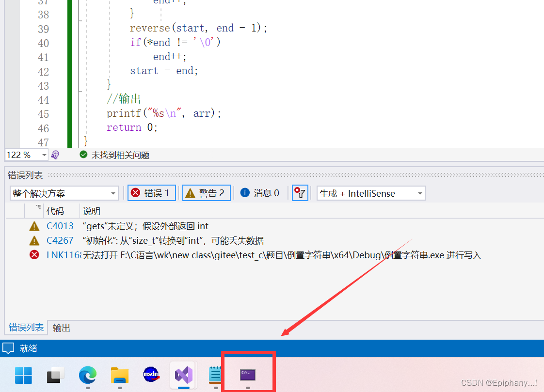
Task: Click the IntelliCode indicator icon beside the zoom control
Action: pyautogui.click(x=55, y=155)
